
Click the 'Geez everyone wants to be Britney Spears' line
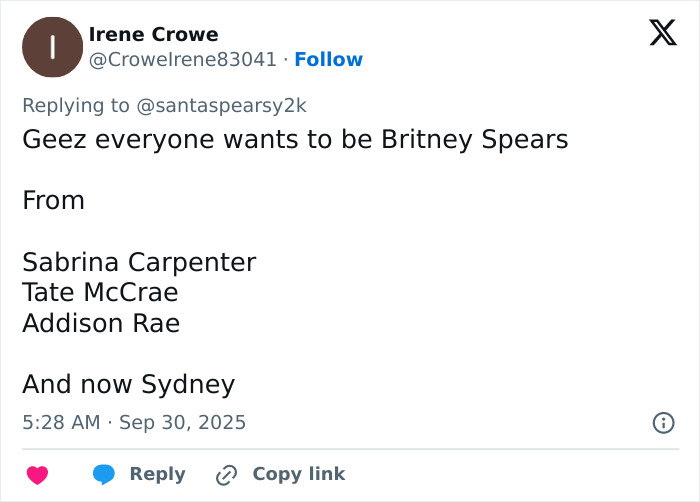295,139
